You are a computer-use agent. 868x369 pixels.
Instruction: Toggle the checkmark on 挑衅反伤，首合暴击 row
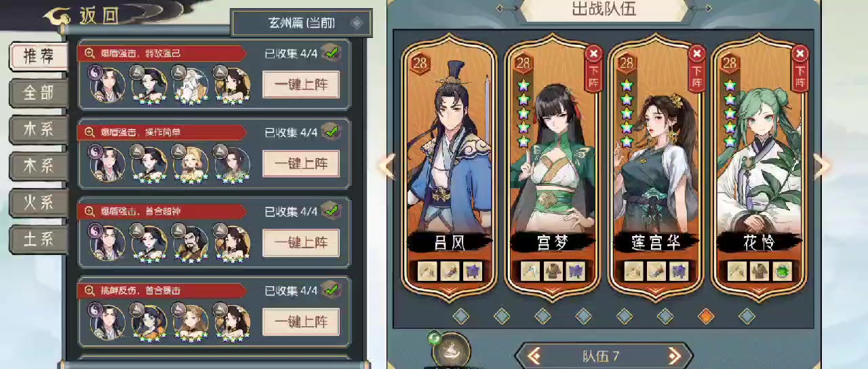pyautogui.click(x=331, y=290)
